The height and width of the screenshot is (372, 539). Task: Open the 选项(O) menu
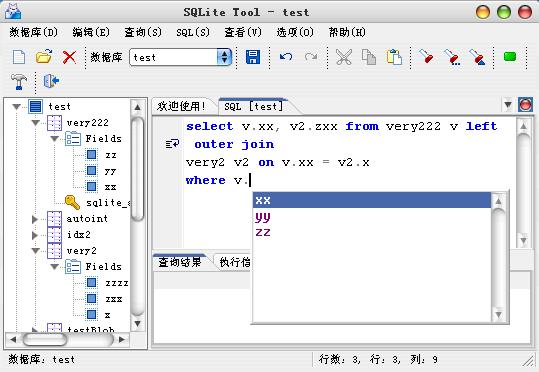(295, 32)
